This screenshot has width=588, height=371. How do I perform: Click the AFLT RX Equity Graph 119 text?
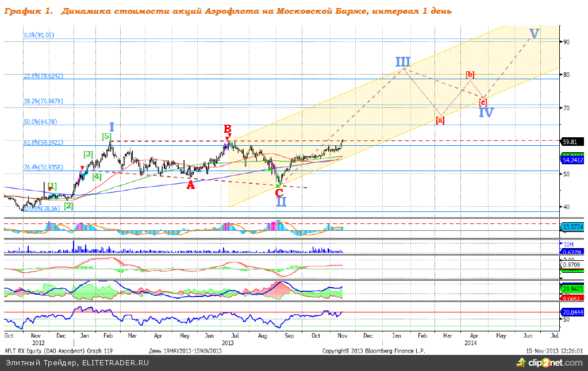point(58,351)
